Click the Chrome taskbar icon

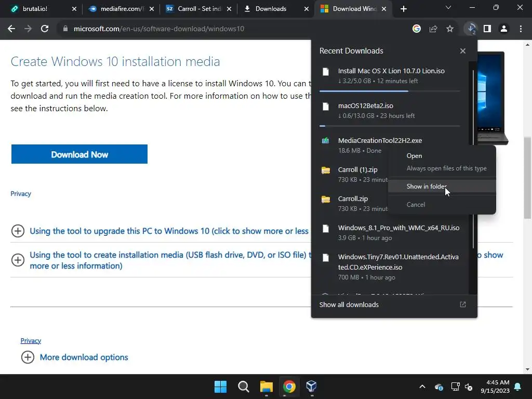pyautogui.click(x=289, y=387)
